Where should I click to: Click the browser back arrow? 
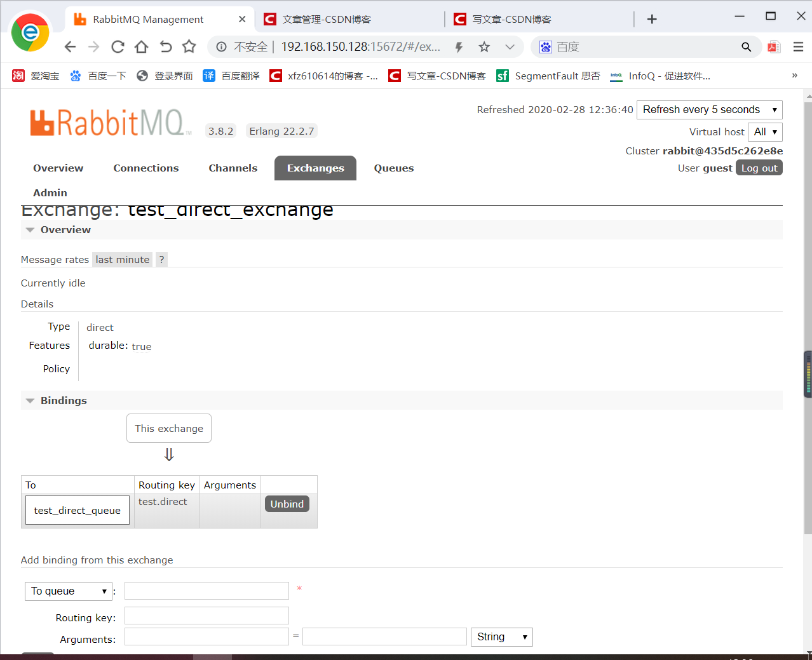[x=70, y=47]
